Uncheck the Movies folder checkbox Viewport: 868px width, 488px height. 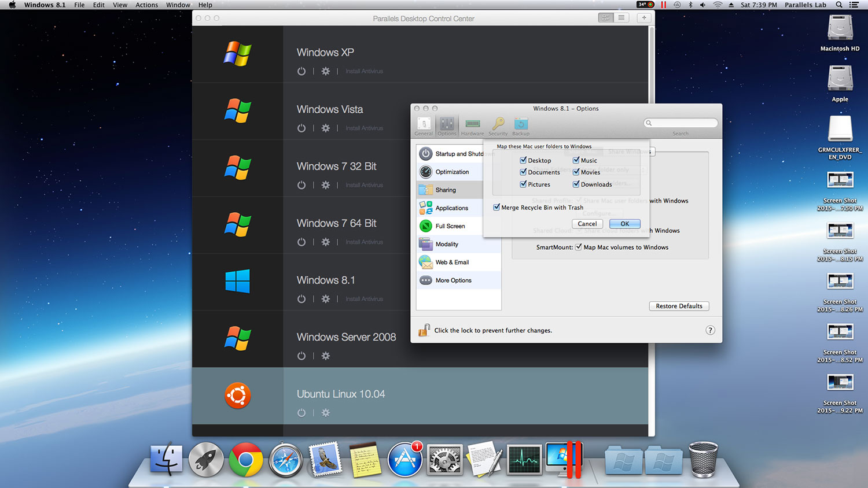576,172
